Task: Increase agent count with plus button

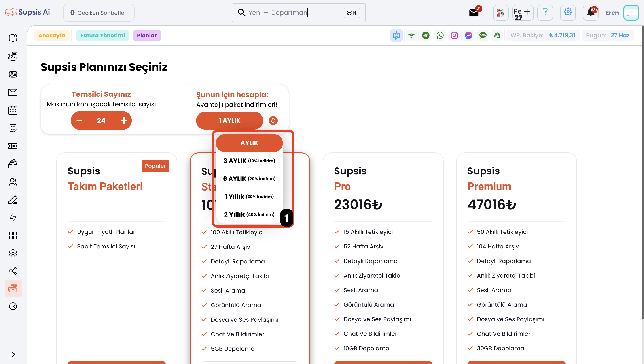Action: tap(124, 120)
